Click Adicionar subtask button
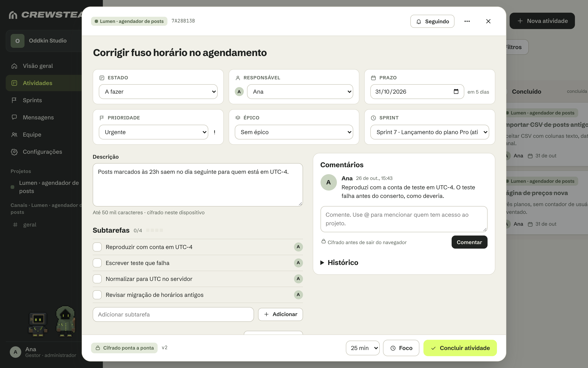Viewport: 588px width, 368px height. click(280, 314)
